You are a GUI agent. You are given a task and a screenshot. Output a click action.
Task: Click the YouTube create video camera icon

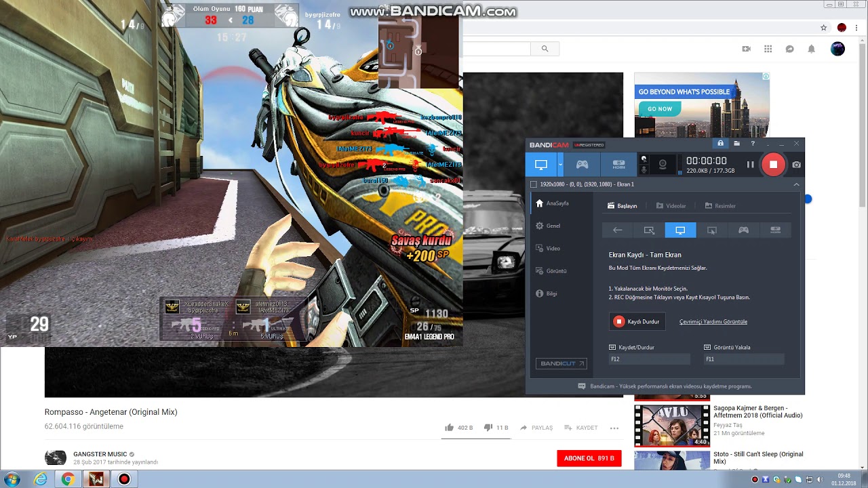click(x=747, y=49)
